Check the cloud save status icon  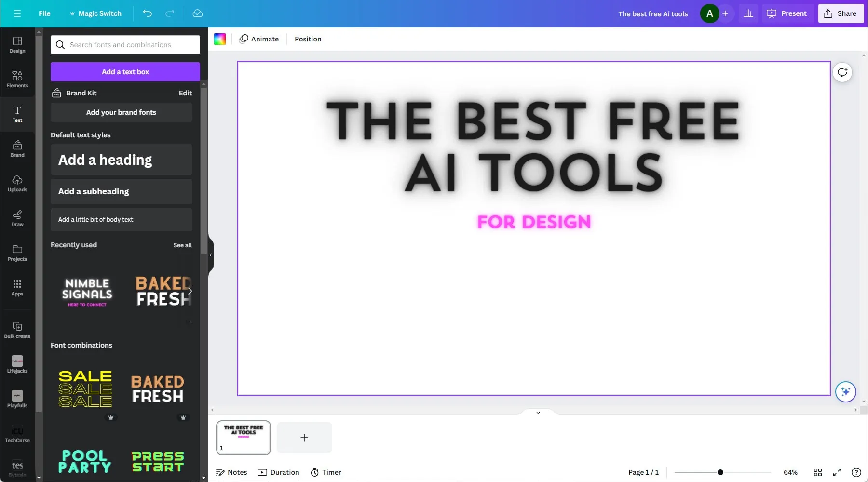click(198, 13)
